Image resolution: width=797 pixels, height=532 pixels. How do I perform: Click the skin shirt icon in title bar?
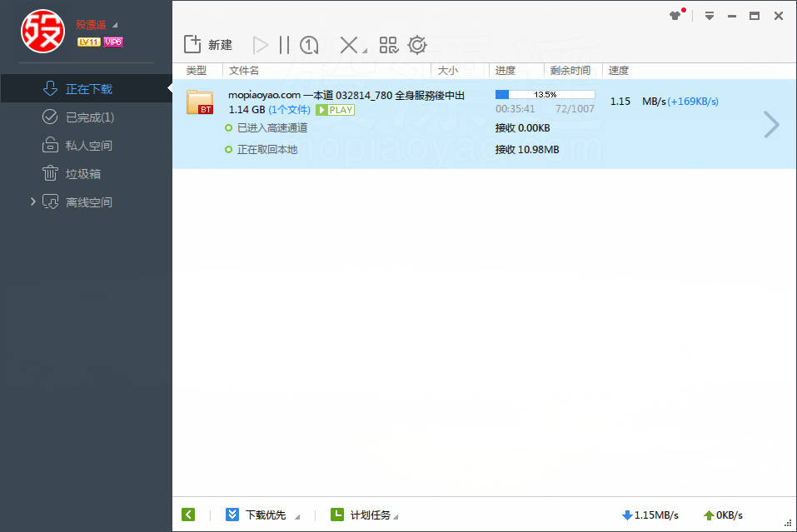point(675,16)
